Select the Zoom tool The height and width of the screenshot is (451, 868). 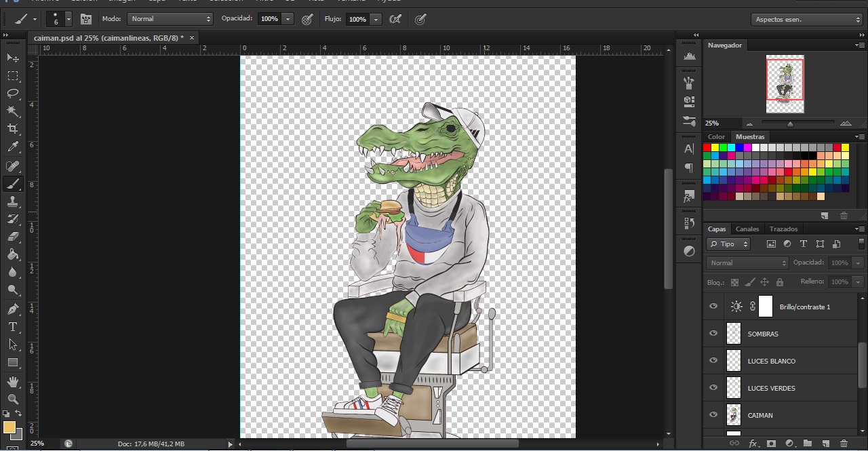coord(12,399)
